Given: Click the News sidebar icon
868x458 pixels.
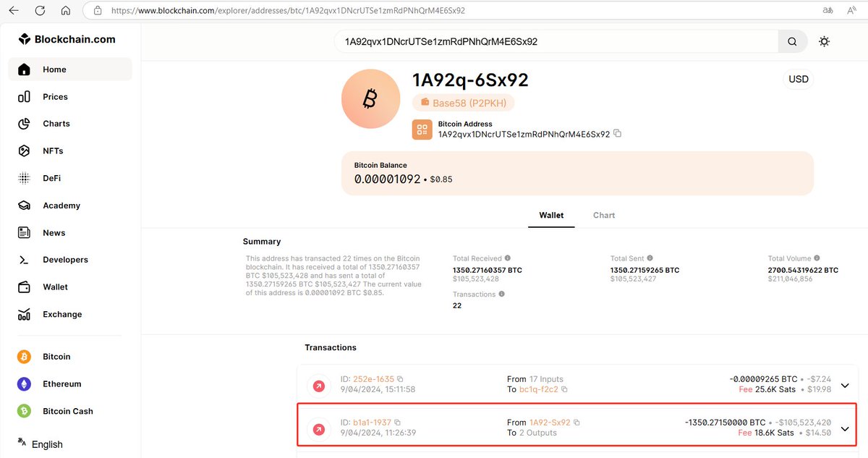Looking at the screenshot, I should point(24,233).
